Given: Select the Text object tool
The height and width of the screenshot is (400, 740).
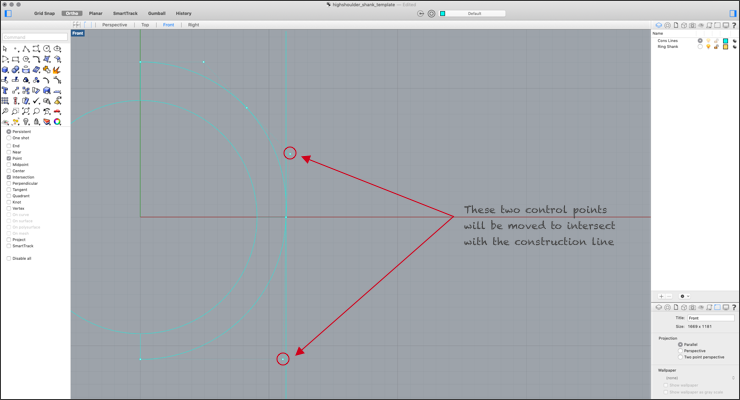Looking at the screenshot, I should [x=5, y=91].
